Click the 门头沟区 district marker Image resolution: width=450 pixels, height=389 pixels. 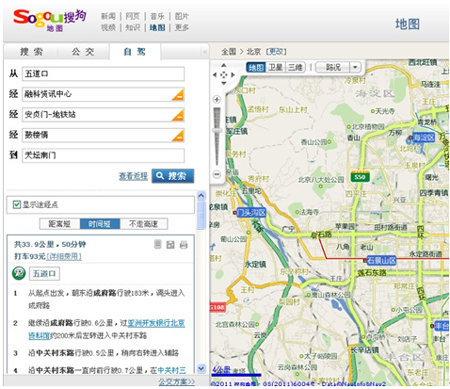click(x=250, y=212)
